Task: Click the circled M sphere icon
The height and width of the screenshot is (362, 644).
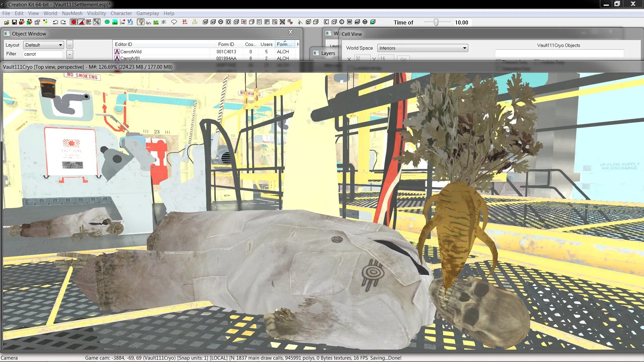Action: [x=221, y=22]
